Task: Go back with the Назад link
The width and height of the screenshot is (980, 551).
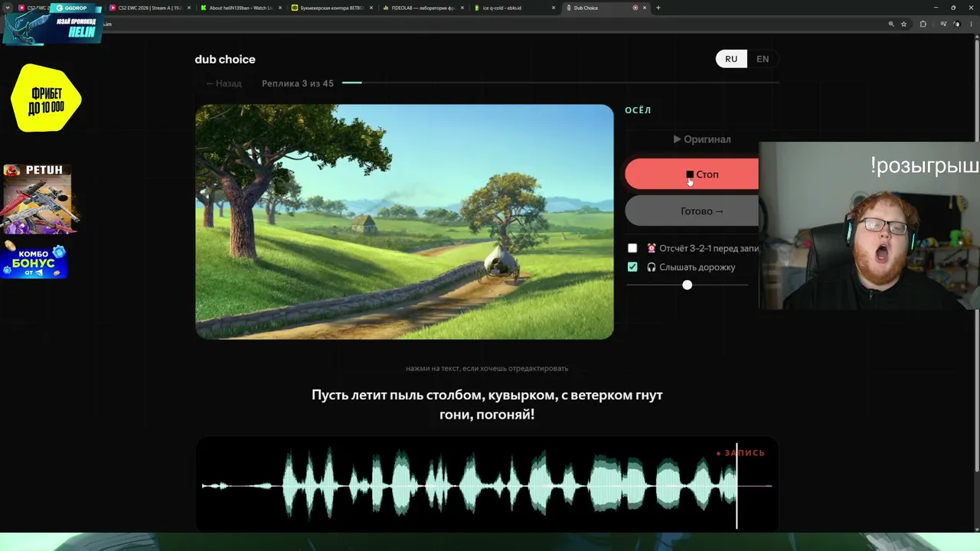Action: [x=224, y=83]
